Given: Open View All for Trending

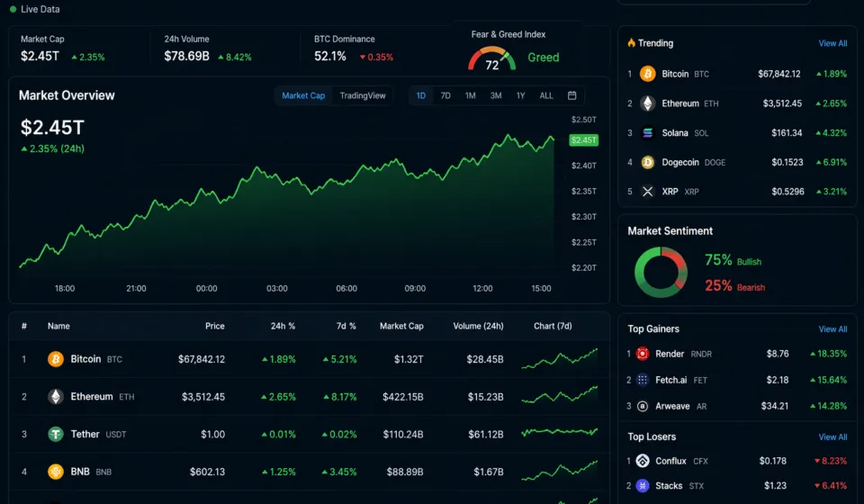Looking at the screenshot, I should (x=832, y=43).
